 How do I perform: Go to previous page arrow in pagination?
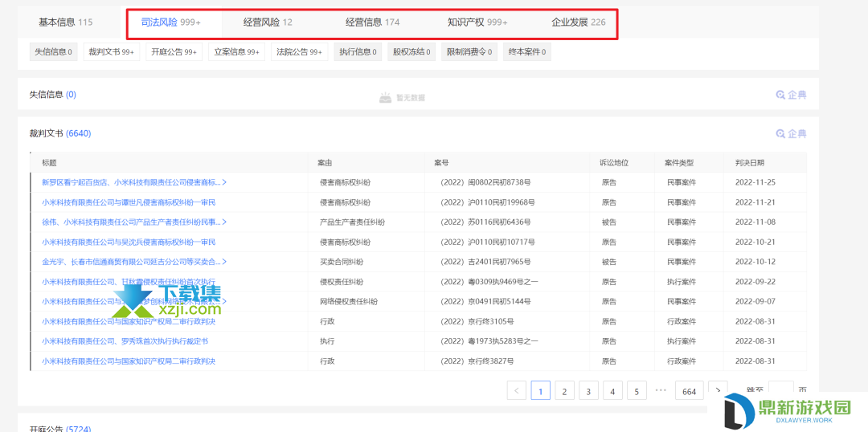point(517,390)
